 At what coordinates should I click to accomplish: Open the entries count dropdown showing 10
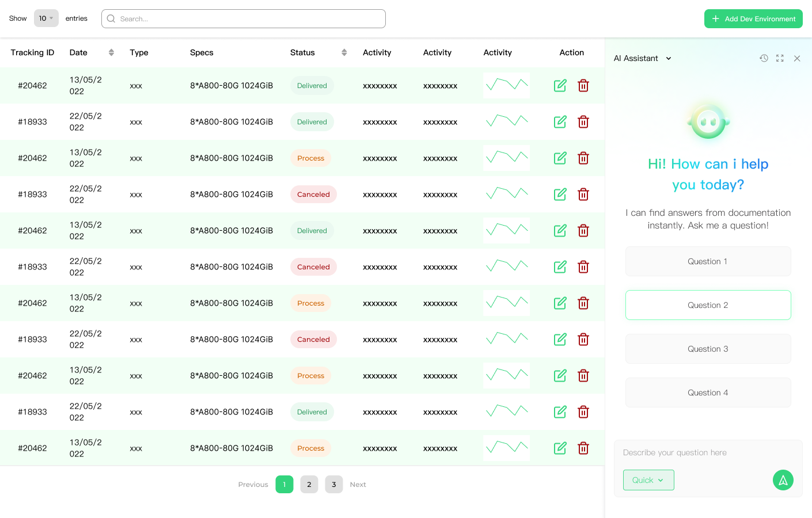coord(46,18)
